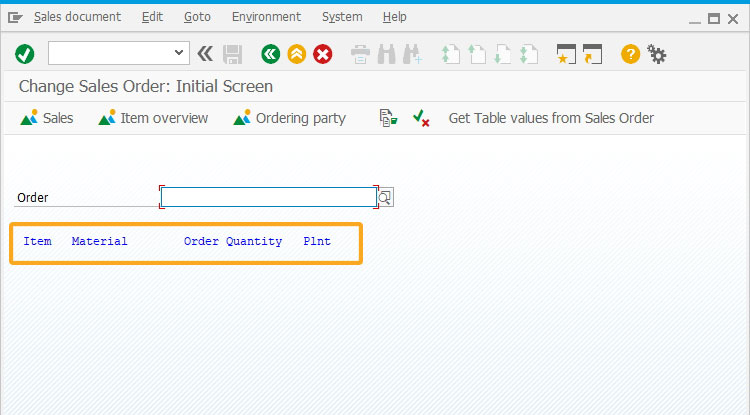Click the yellow Exit icon
The height and width of the screenshot is (415, 750).
(x=297, y=54)
